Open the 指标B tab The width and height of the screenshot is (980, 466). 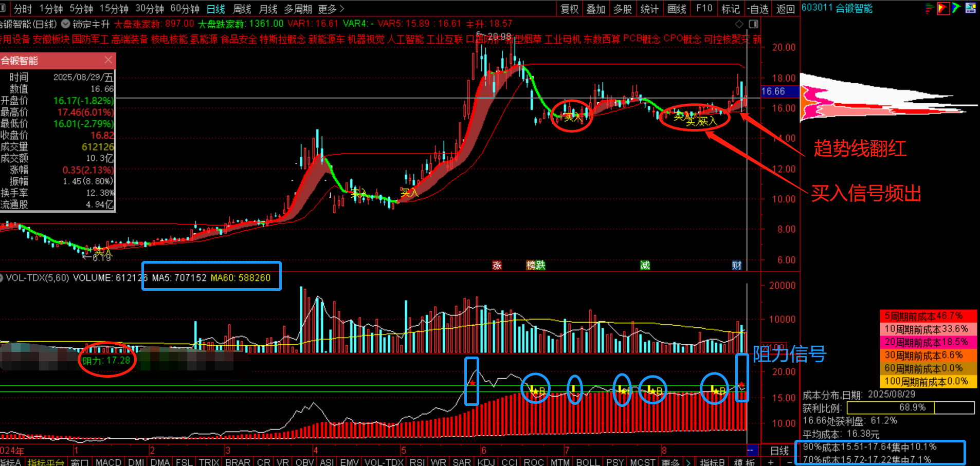[x=712, y=462]
